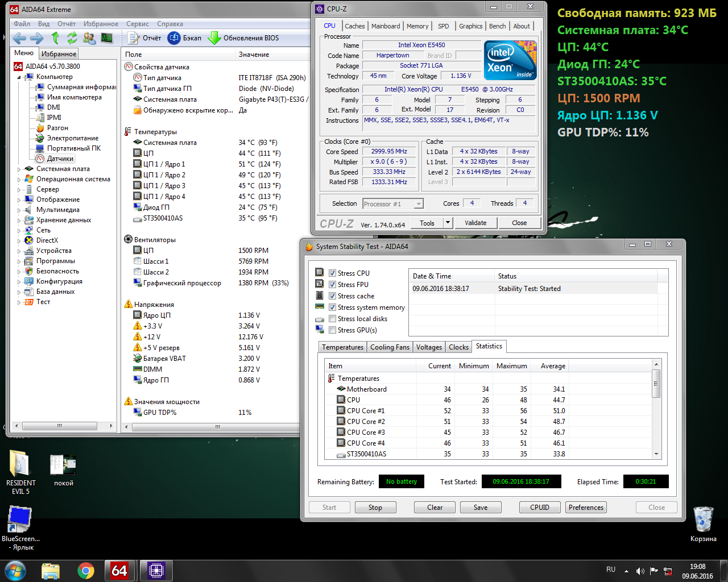Screen dimensions: 728x582
Task: Switch to AIDA64 via its taskbar icon
Action: pos(119,570)
